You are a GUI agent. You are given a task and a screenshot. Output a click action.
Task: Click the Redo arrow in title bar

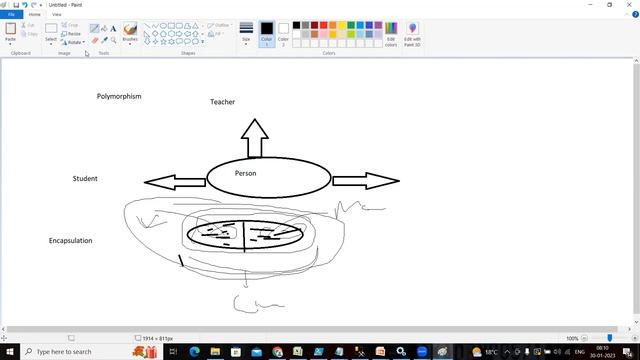(x=33, y=5)
